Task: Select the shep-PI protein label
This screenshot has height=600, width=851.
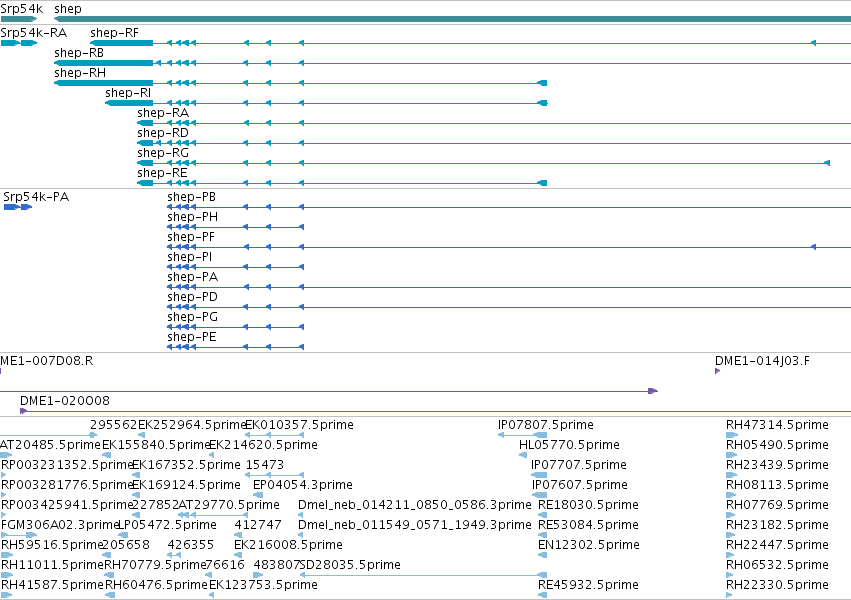Action: tap(190, 257)
